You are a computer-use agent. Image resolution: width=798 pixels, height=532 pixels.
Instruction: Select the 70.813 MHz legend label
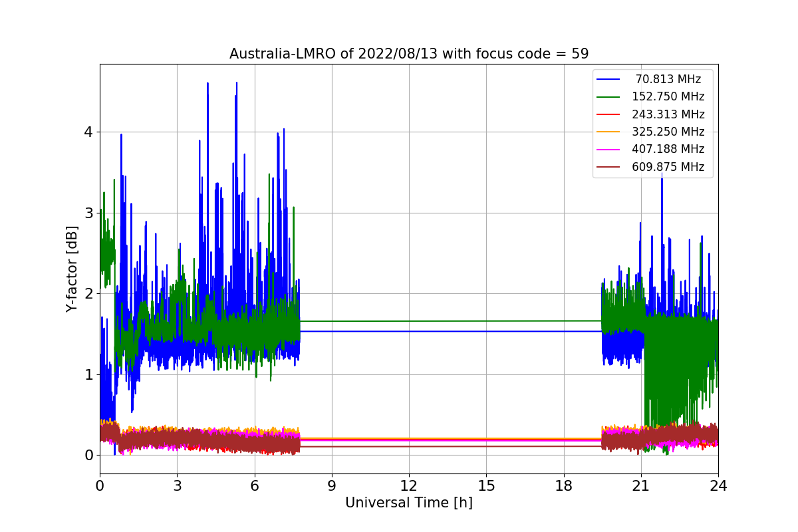tap(668, 79)
